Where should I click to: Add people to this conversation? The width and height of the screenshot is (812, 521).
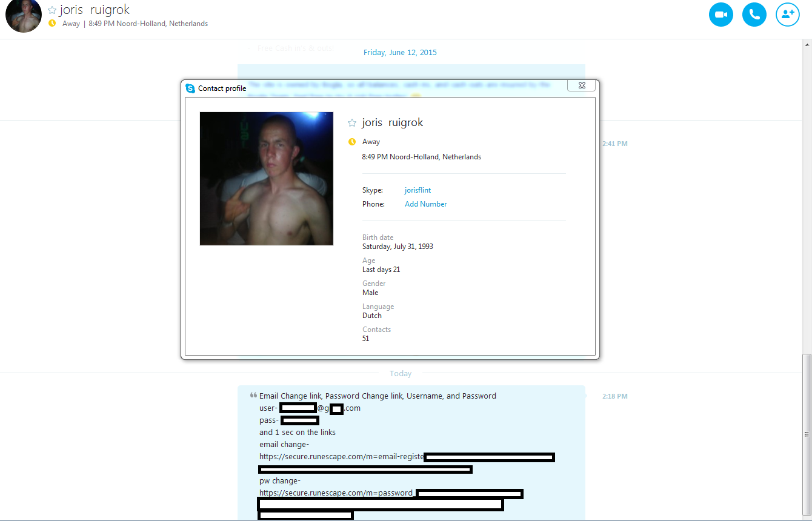tap(788, 15)
